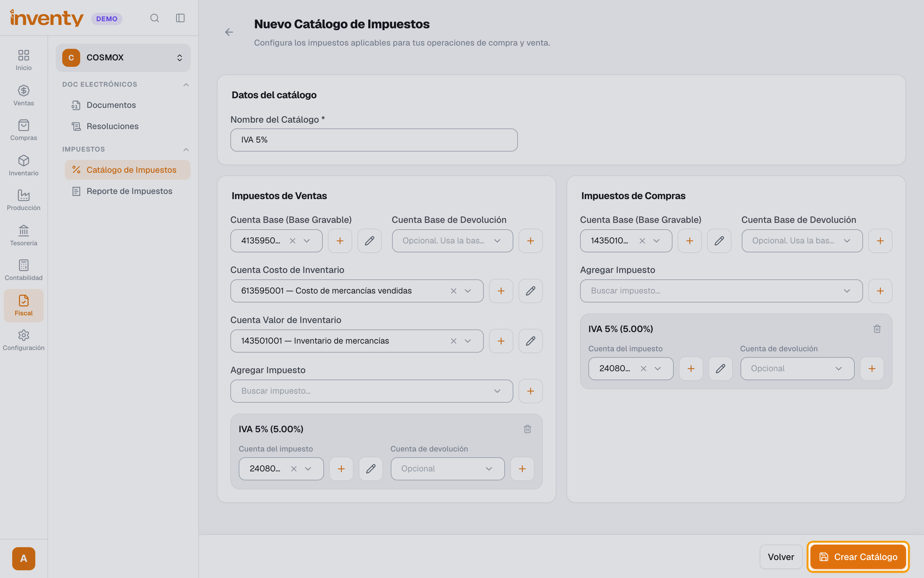924x578 pixels.
Task: Clear the 613595001 Costo de mercancías selection
Action: pos(453,291)
